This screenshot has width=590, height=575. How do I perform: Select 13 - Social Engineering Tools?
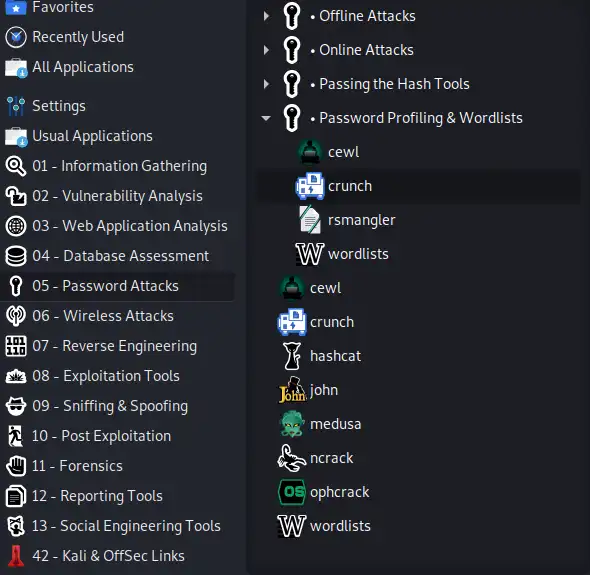(117, 526)
